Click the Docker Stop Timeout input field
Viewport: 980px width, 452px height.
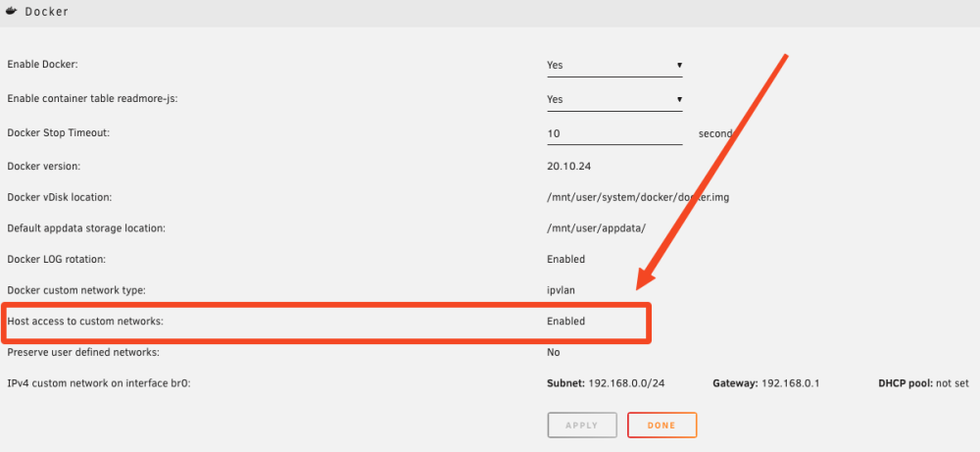click(614, 133)
